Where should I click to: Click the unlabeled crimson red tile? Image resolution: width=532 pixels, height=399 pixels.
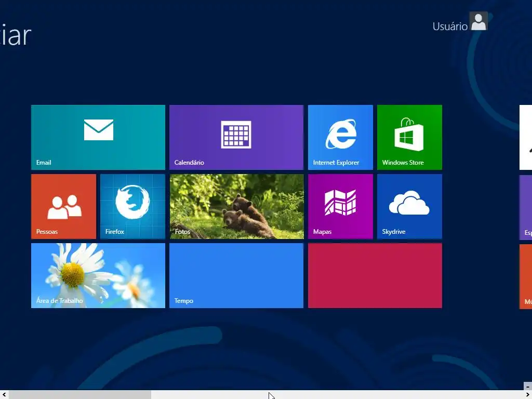point(375,276)
